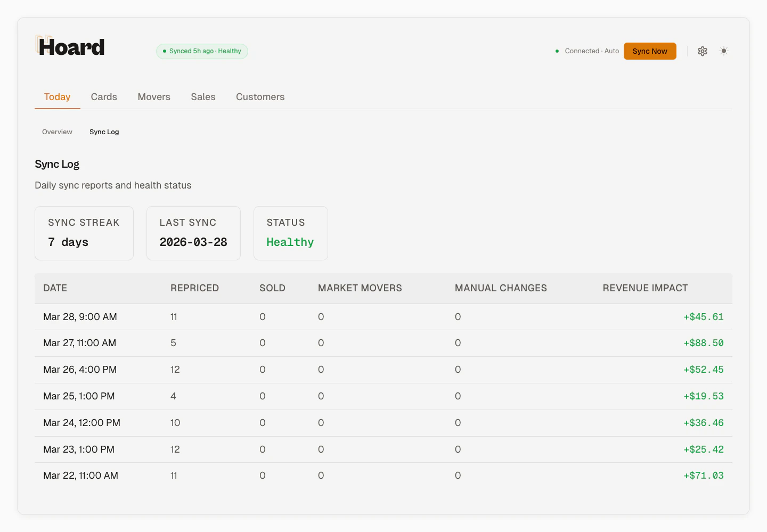View the Sales tab

(203, 97)
